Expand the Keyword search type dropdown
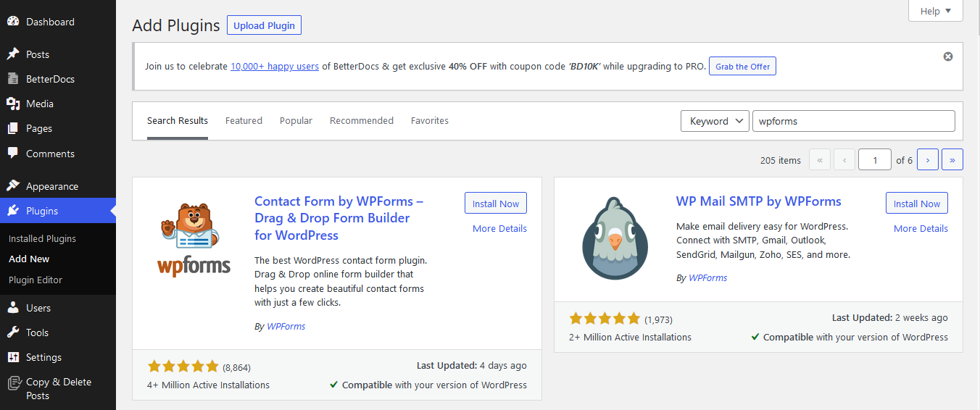Screen dimensions: 980x410 click(x=715, y=121)
